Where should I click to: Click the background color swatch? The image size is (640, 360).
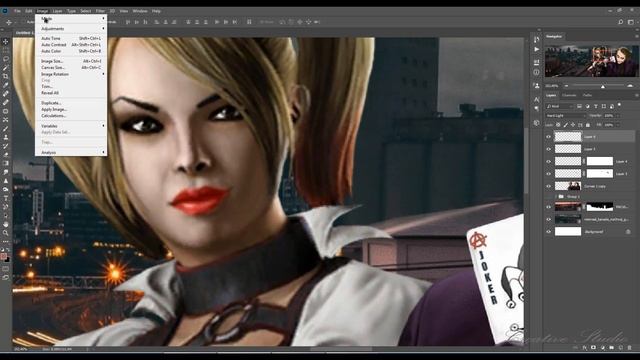pyautogui.click(x=7, y=260)
